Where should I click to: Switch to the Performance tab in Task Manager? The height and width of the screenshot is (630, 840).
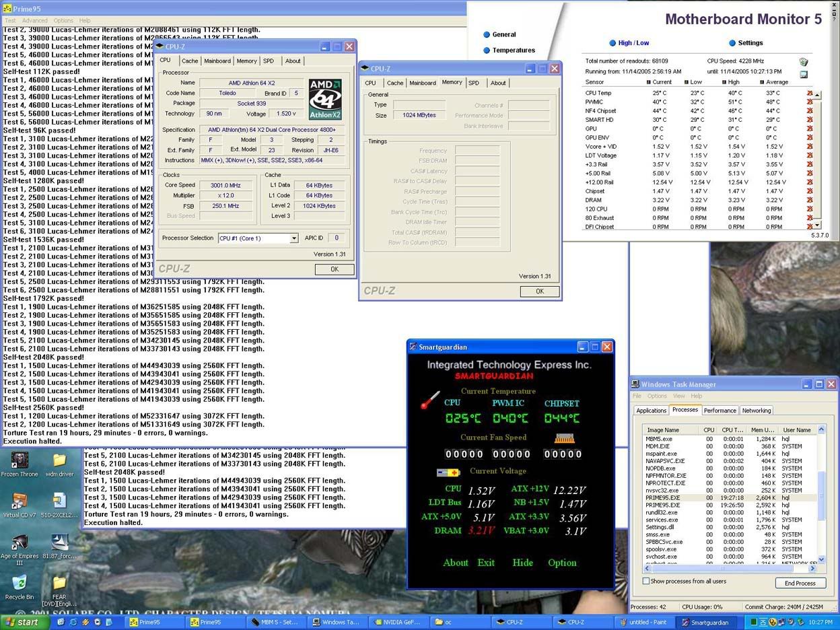coord(720,410)
